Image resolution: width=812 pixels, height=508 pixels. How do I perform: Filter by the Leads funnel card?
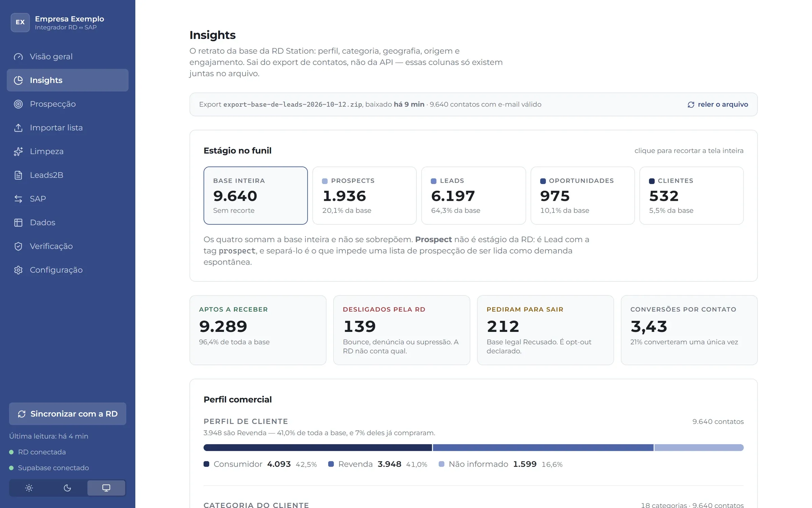click(x=473, y=195)
